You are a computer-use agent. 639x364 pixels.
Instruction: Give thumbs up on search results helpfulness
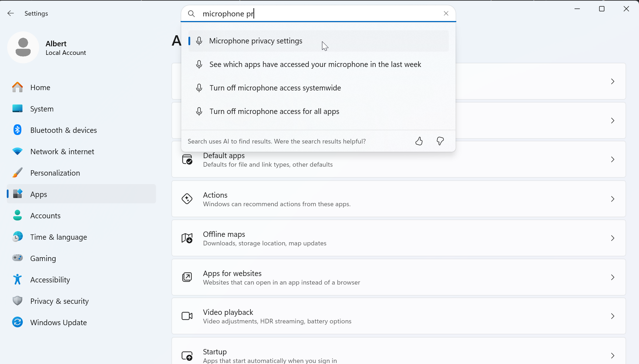tap(419, 141)
